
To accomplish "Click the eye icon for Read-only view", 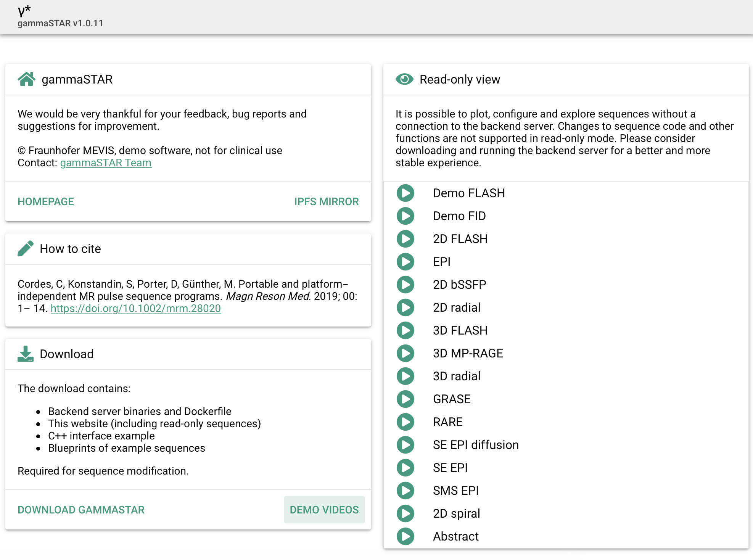I will pos(404,79).
